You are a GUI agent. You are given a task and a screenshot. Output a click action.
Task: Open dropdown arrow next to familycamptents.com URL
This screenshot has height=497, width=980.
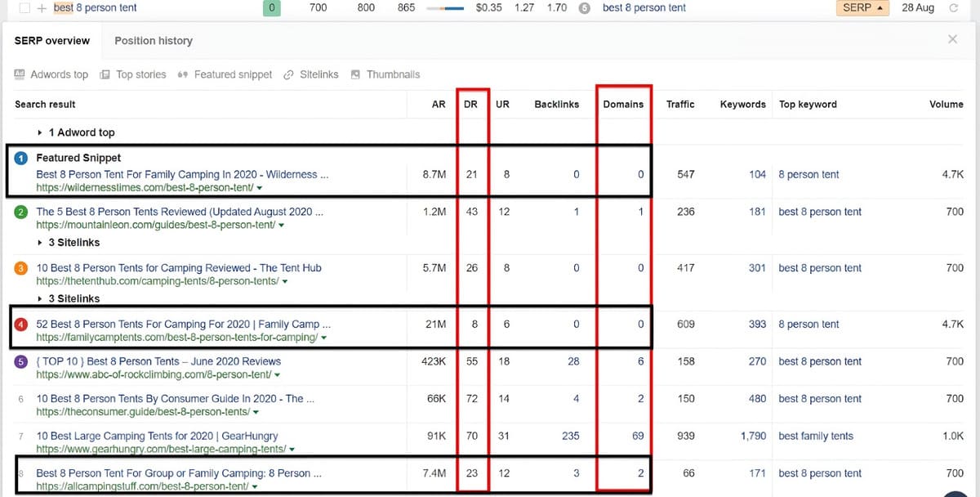[x=324, y=338]
